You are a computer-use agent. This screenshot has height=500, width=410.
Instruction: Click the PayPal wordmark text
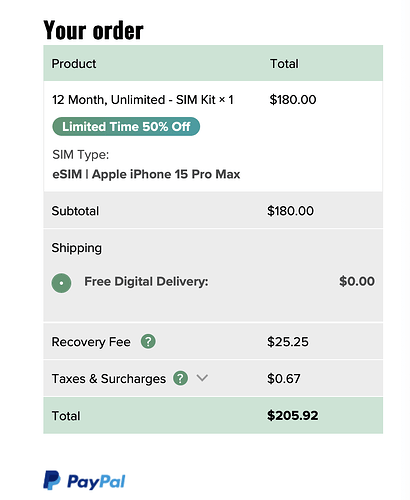96,482
